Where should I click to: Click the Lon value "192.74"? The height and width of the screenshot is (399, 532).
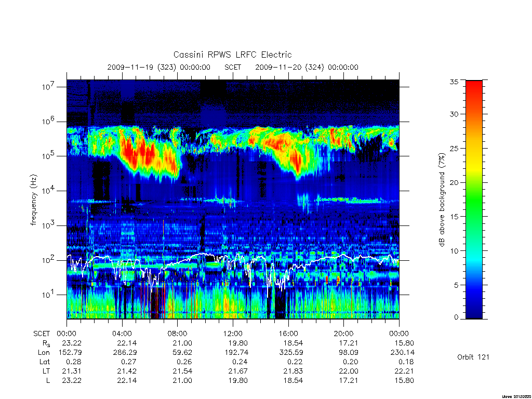pos(236,353)
